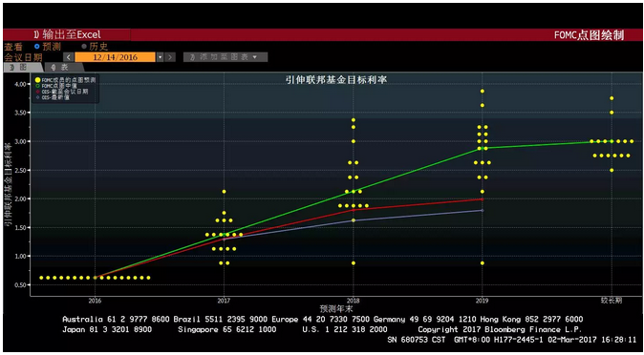Click the FOMC点图绘制 title label
The image size is (644, 355).
(x=589, y=35)
